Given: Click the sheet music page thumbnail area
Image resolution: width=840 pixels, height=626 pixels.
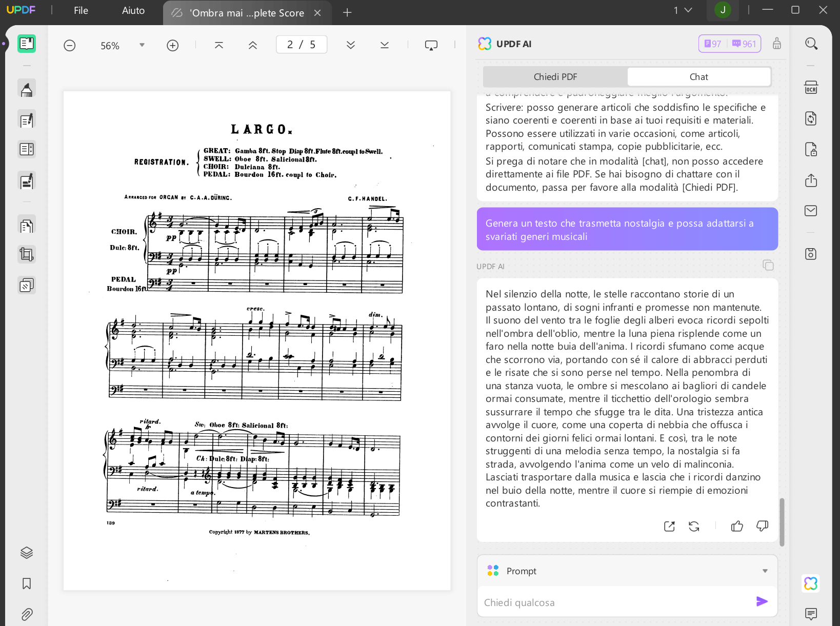Looking at the screenshot, I should point(257,340).
